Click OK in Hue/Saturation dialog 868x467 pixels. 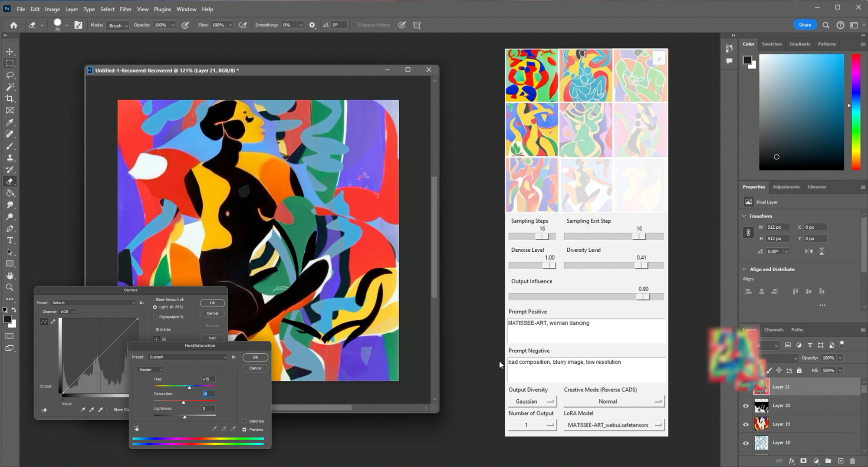coord(255,357)
